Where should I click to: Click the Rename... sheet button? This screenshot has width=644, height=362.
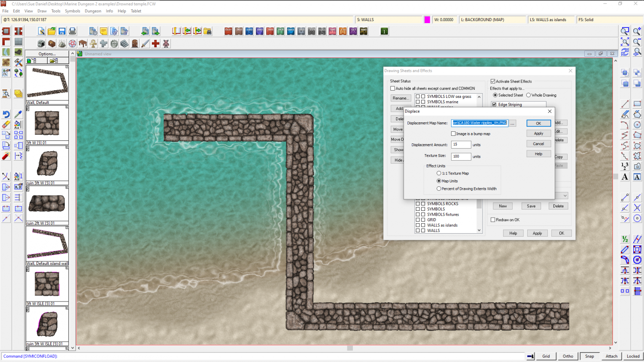(x=401, y=98)
